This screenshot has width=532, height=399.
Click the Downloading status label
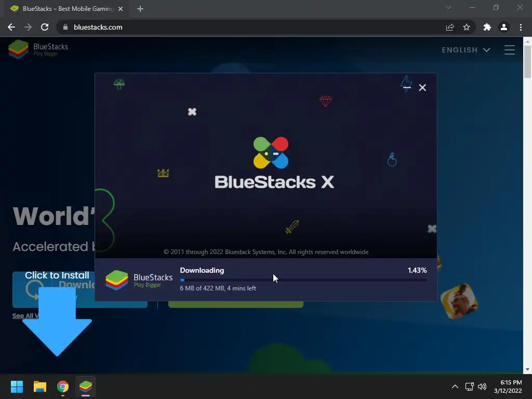click(x=202, y=270)
